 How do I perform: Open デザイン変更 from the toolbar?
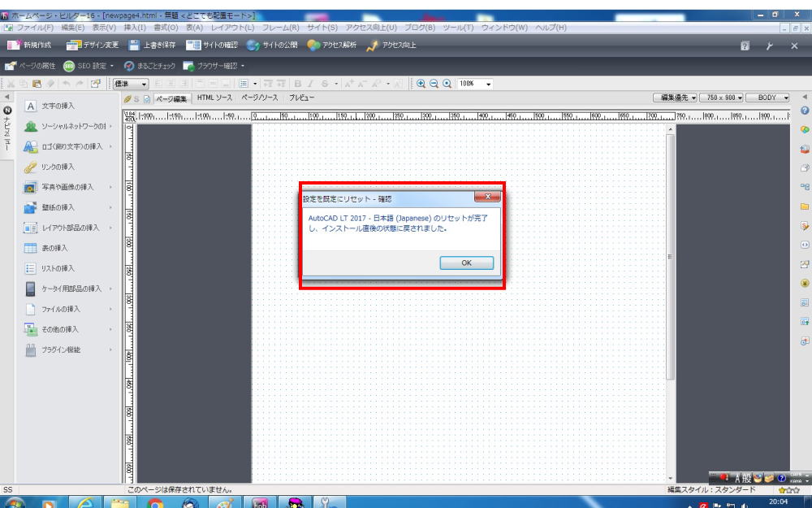(x=93, y=45)
